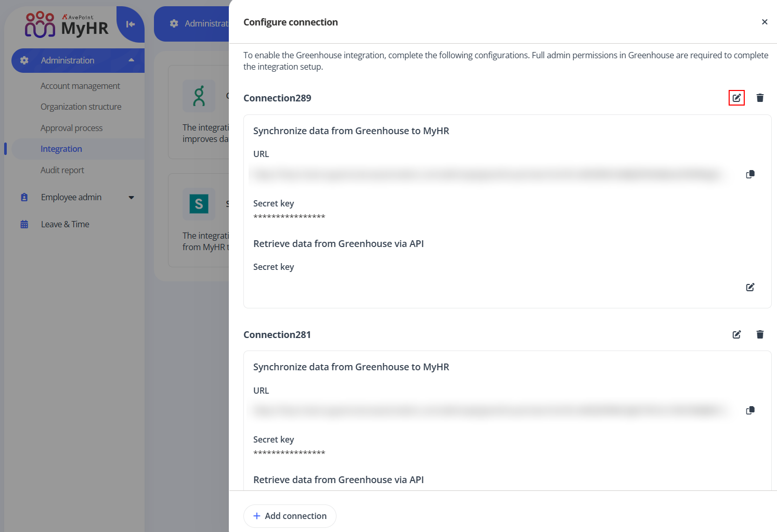The width and height of the screenshot is (777, 532).
Task: Delete Connection281 with the trash icon
Action: (x=760, y=334)
